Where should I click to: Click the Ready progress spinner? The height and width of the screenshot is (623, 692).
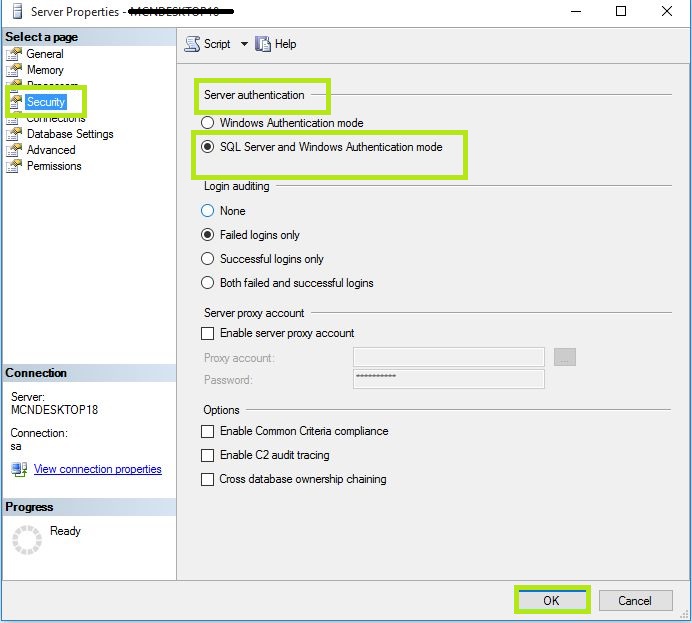[x=26, y=540]
